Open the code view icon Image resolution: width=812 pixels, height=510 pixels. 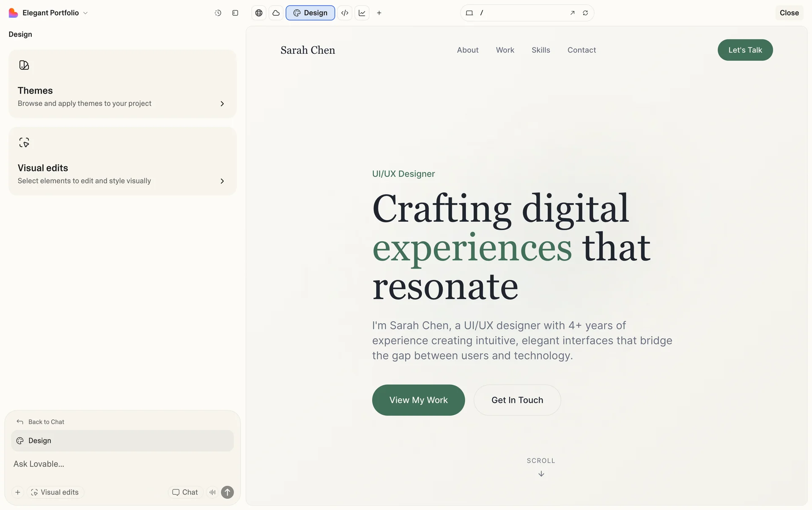[345, 13]
